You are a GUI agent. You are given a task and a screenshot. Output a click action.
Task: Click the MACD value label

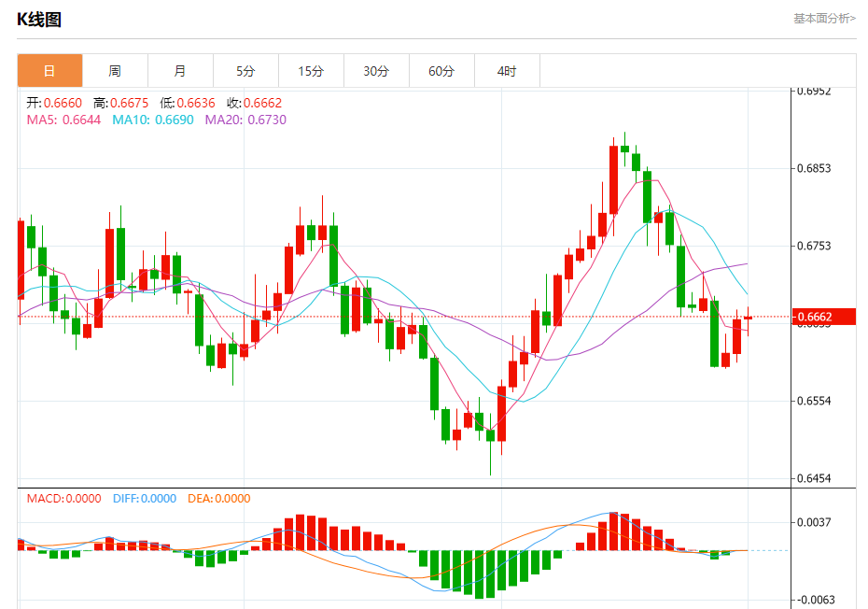point(63,499)
